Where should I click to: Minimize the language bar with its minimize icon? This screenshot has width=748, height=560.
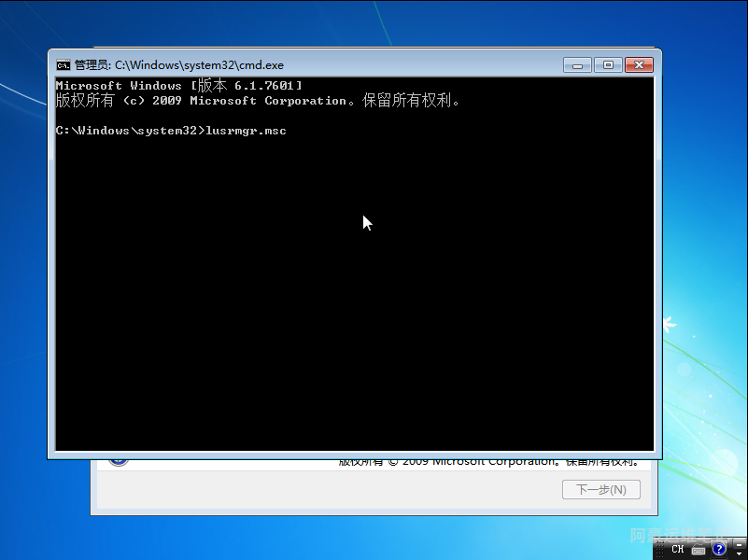738,543
